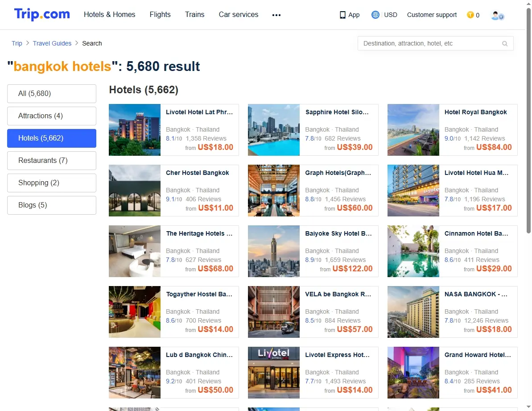Click 12,246 Reviews on NASA BANGKOK
The height and width of the screenshot is (411, 532).
point(486,321)
